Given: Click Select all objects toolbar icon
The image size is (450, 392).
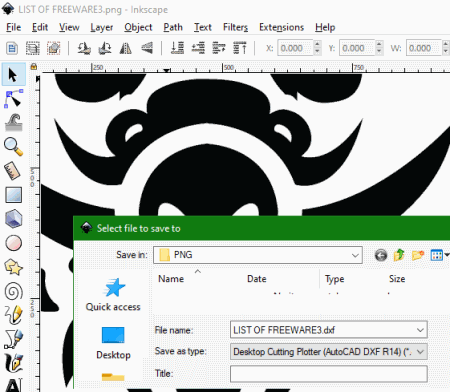Looking at the screenshot, I should pyautogui.click(x=12, y=48).
